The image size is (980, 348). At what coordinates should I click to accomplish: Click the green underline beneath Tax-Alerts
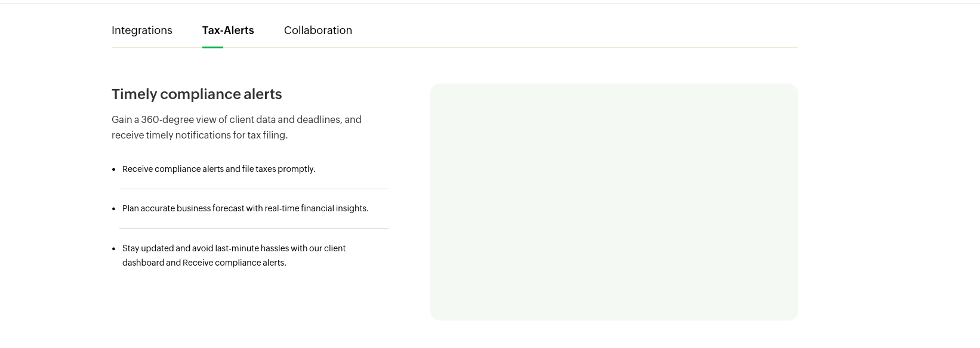tap(212, 47)
